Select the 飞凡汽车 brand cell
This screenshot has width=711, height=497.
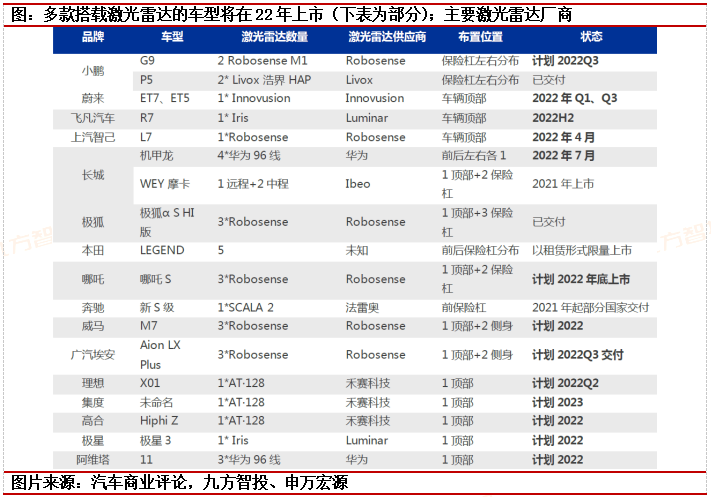coord(93,118)
